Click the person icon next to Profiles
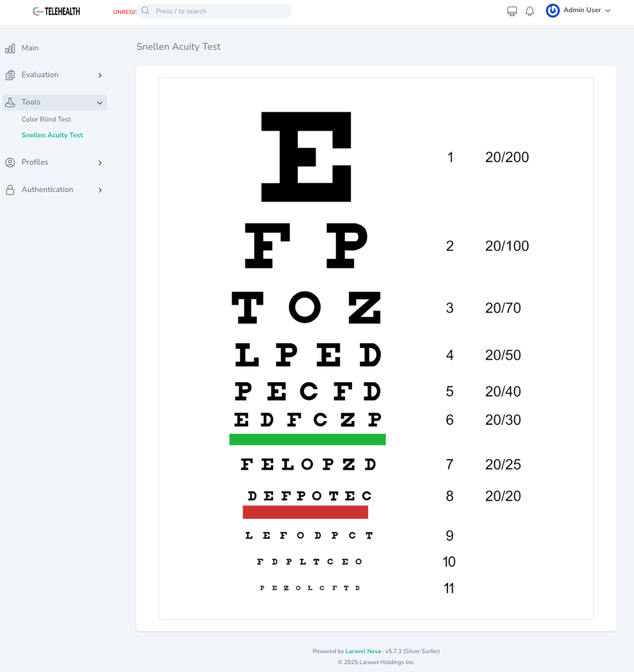 [10, 162]
